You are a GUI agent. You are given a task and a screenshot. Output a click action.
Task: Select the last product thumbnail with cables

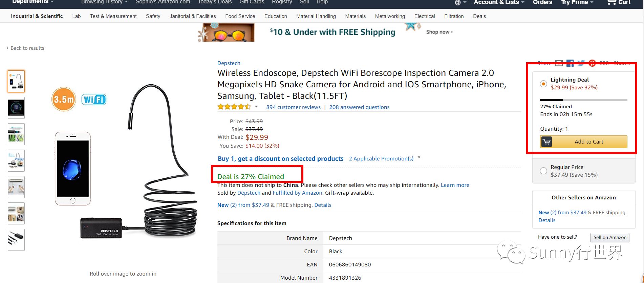pos(16,240)
